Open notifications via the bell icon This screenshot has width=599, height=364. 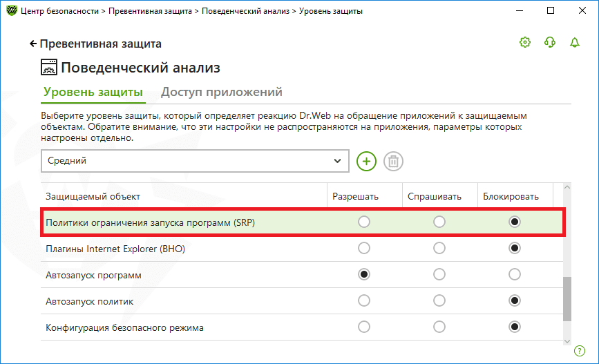pyautogui.click(x=575, y=42)
